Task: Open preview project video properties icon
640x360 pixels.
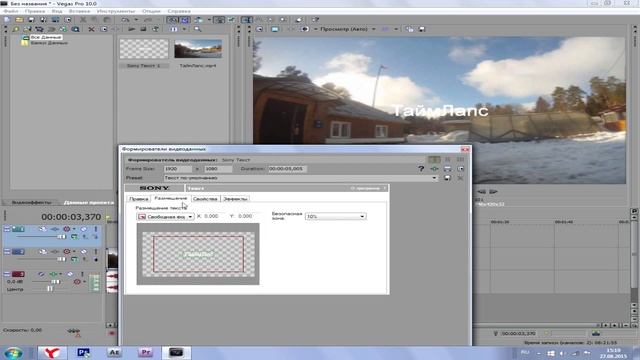Action: pos(260,29)
